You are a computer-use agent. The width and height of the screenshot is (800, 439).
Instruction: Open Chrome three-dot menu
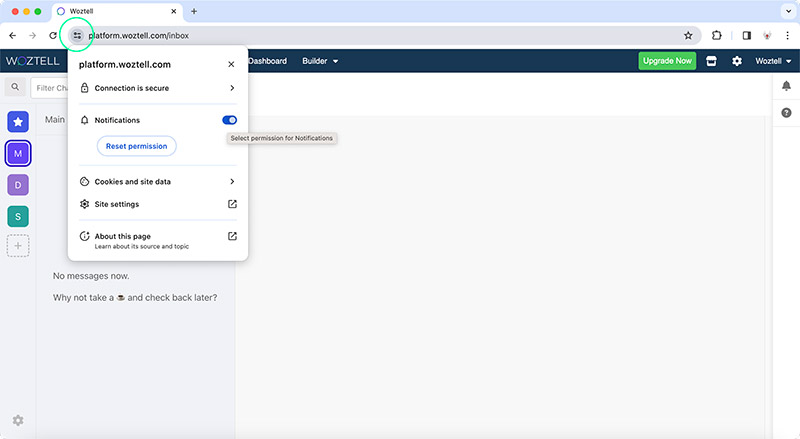[x=787, y=35]
